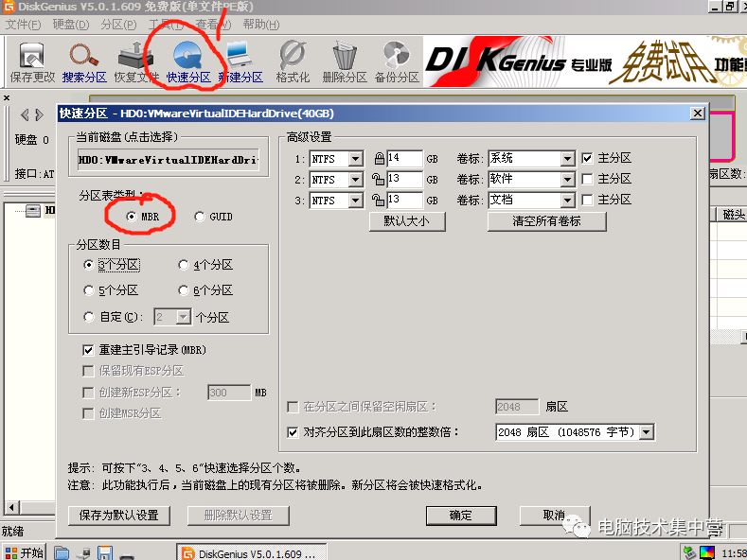747x560 pixels.
Task: Choose the 格式化 format toolbar icon
Action: pyautogui.click(x=293, y=62)
